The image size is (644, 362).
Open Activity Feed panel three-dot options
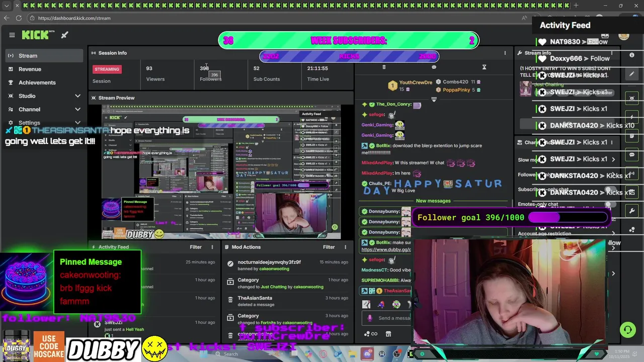coord(212,247)
